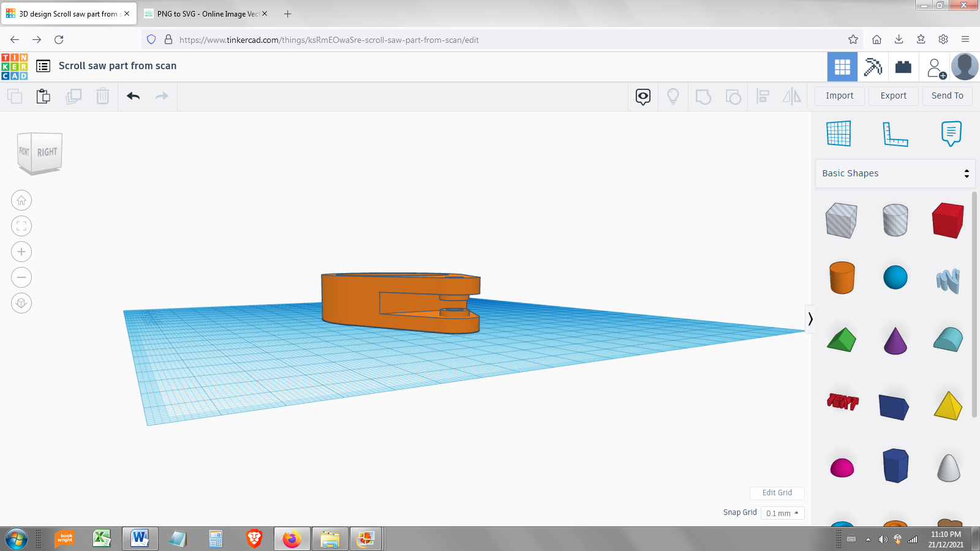Zoom in with the plus button

21,252
